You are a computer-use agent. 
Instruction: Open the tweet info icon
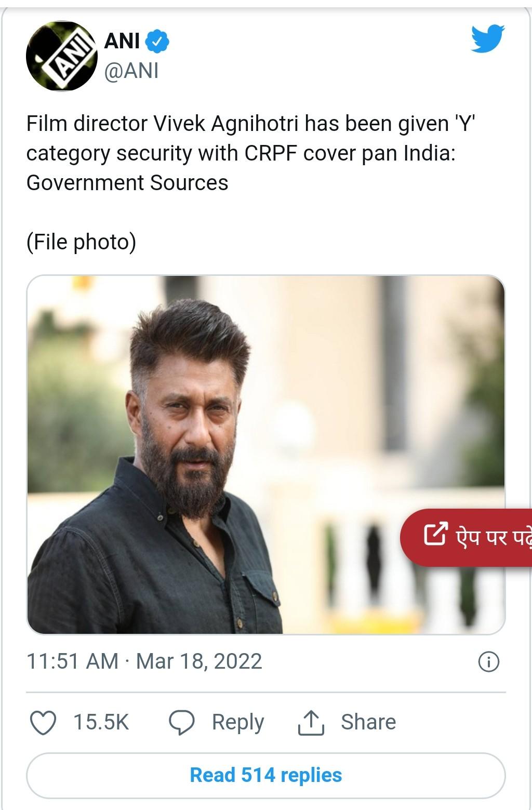pyautogui.click(x=488, y=661)
